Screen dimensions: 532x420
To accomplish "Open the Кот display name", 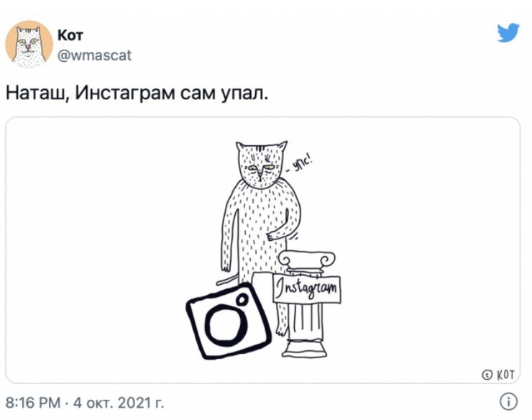I will click(x=70, y=35).
